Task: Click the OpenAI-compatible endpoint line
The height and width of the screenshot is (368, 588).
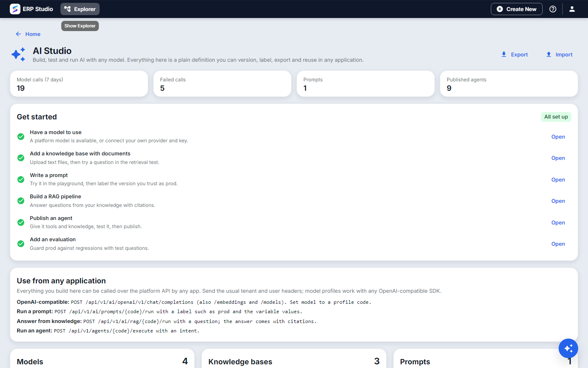Action: click(x=194, y=302)
